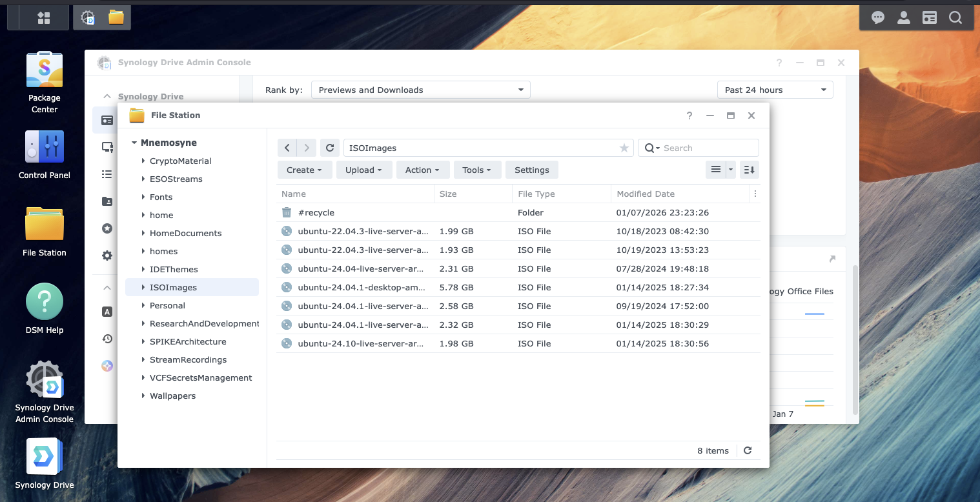This screenshot has height=502, width=980.
Task: Open Package Center desktop icon
Action: (45, 83)
